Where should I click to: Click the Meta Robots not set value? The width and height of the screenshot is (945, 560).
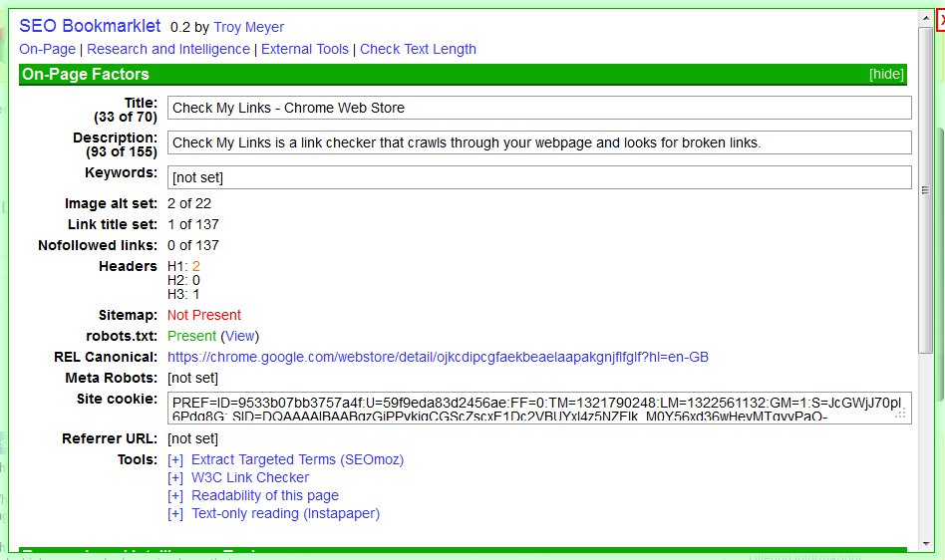(x=192, y=379)
